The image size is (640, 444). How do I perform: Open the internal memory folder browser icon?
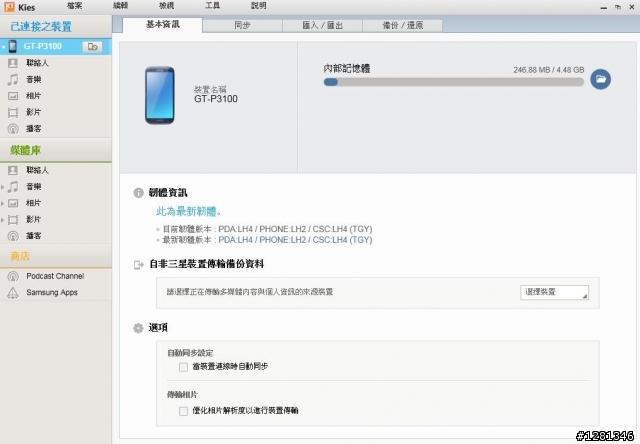600,79
